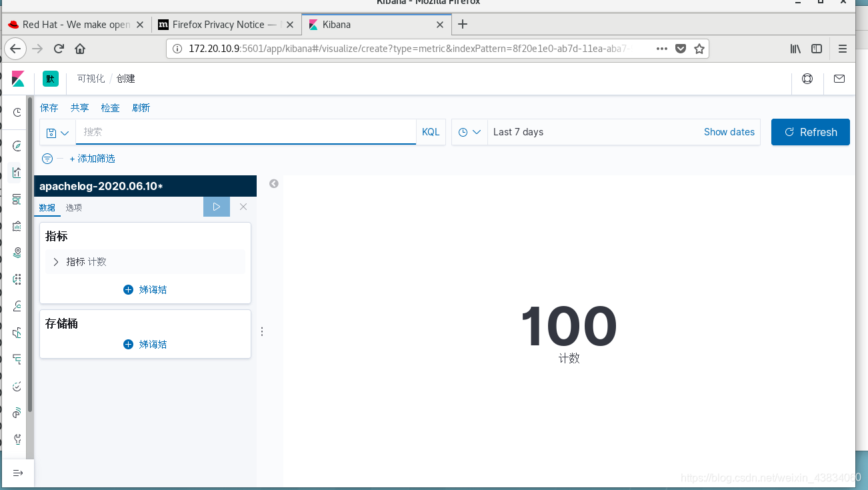Click the 可视化 breadcrumb link
Screen dimensions: 868x490
[x=91, y=79]
